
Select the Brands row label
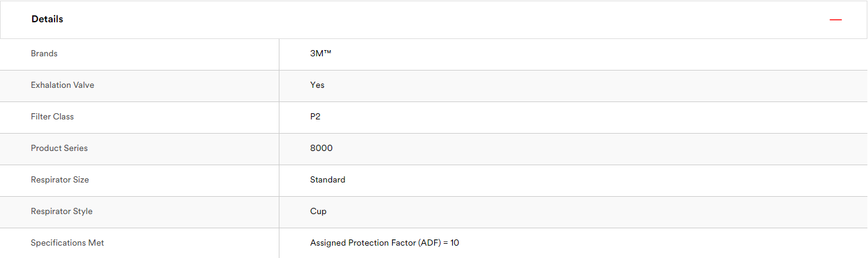coord(44,54)
